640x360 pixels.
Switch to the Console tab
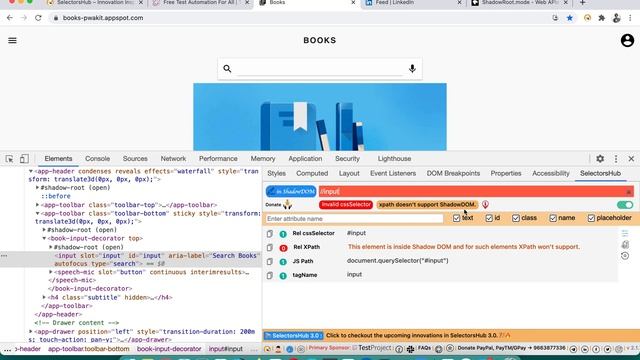[x=97, y=159]
